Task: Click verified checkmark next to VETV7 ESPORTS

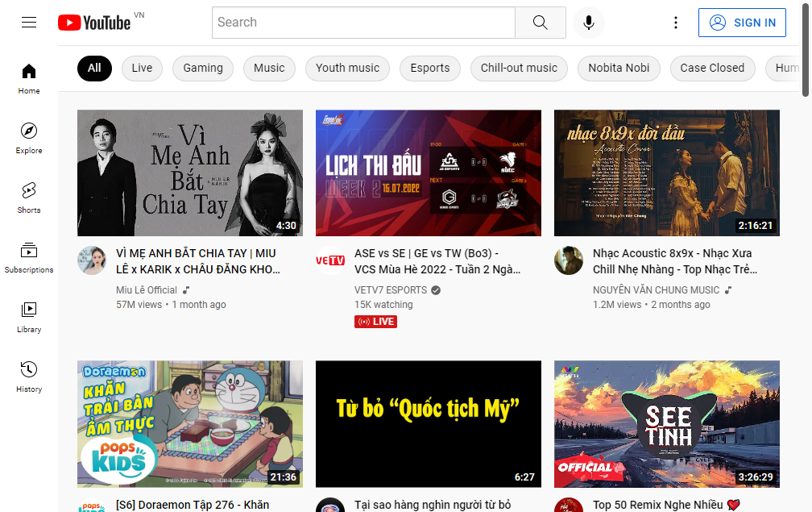Action: point(436,290)
